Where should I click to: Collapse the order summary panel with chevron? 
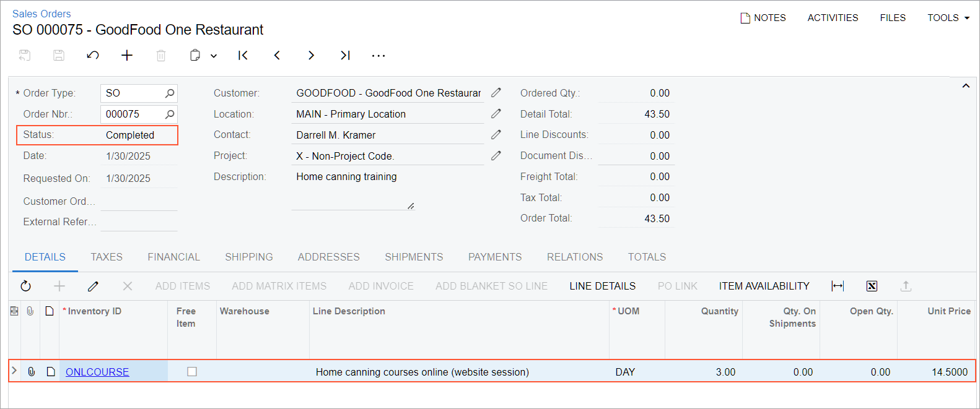click(966, 86)
